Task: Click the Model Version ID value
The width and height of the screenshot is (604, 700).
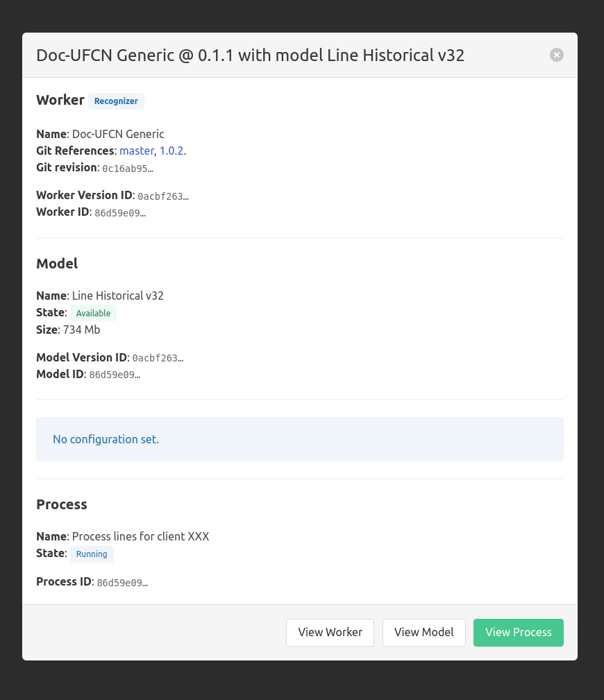Action: click(158, 358)
